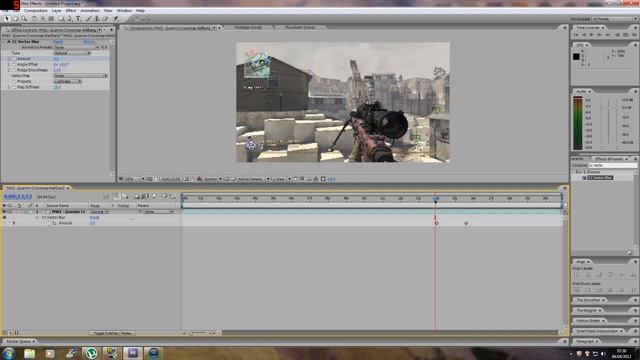
Task: Toggle frame blending timeline switch
Action: [144, 197]
